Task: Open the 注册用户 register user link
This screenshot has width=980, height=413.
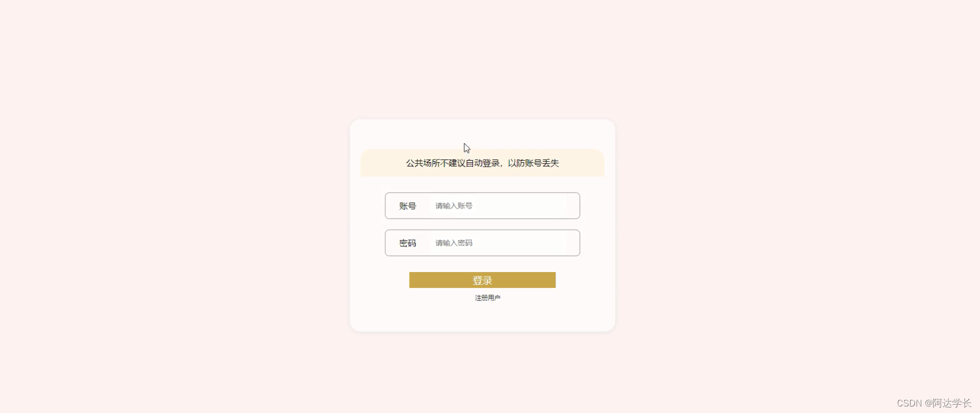Action: (x=487, y=298)
